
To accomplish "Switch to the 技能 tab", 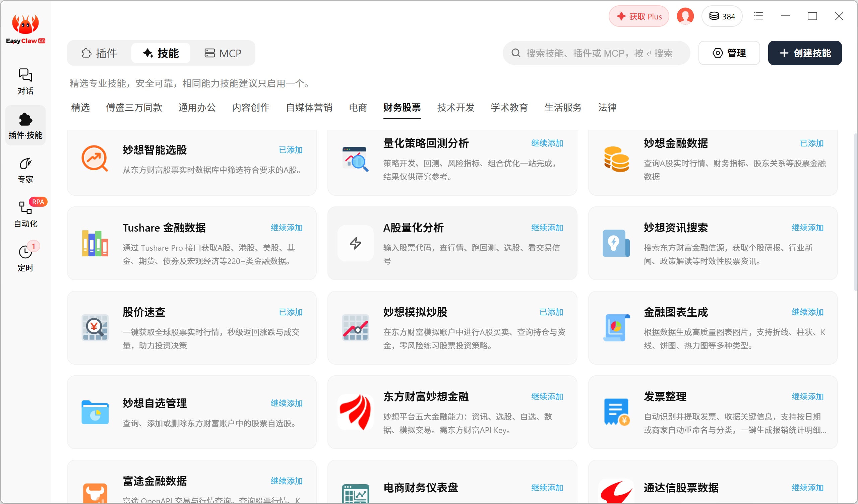I will (161, 53).
